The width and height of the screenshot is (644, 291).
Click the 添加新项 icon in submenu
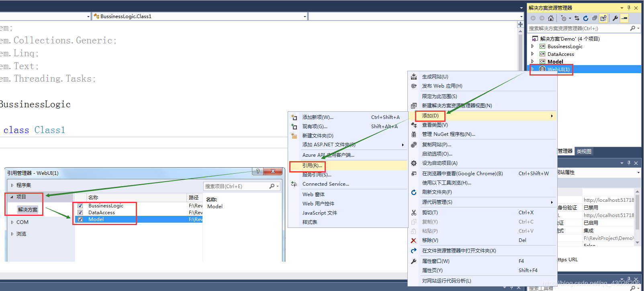(294, 117)
